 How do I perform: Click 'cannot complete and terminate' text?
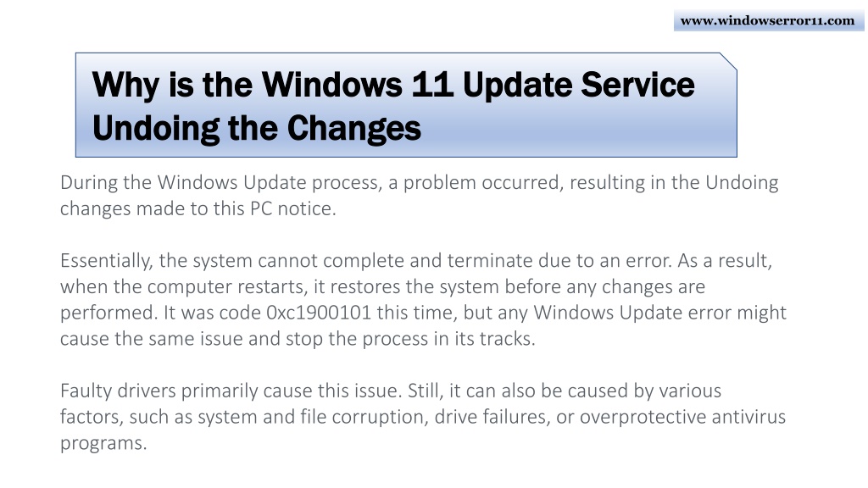coord(356,261)
